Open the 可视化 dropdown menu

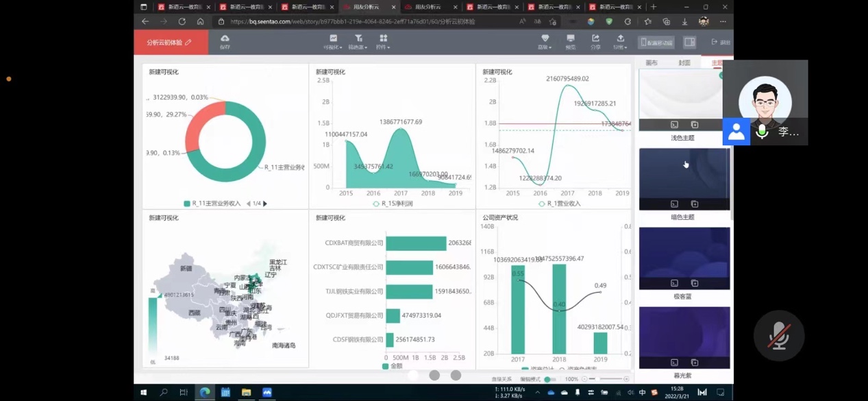pos(333,42)
